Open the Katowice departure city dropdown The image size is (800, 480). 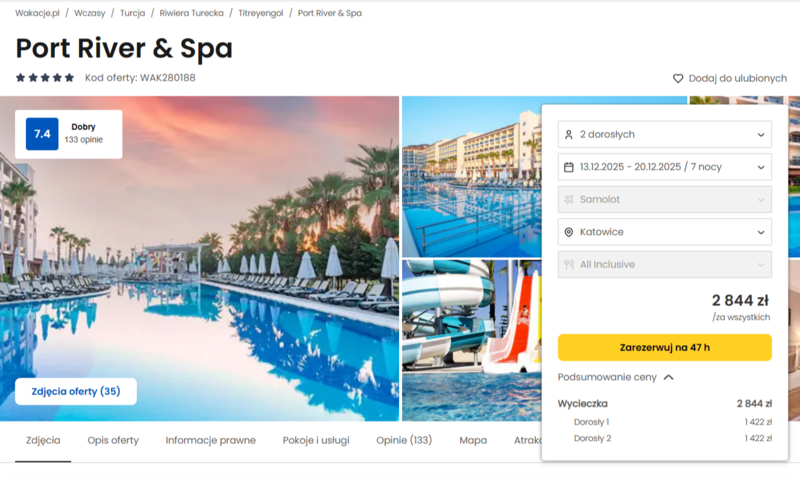[x=664, y=232]
